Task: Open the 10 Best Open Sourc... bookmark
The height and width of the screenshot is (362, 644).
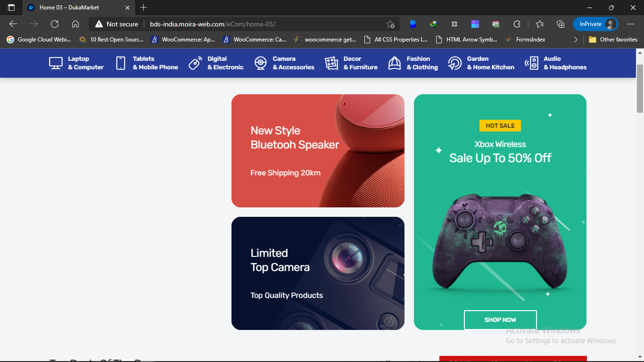Action: (x=112, y=40)
